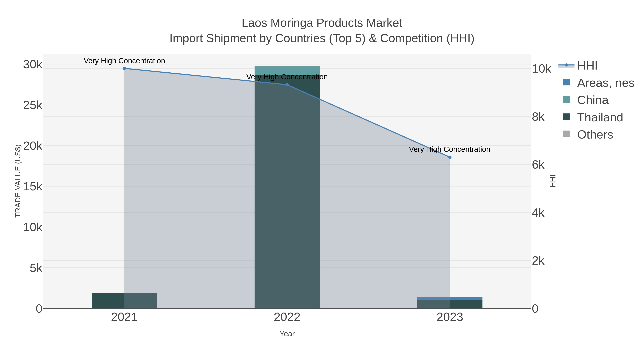Screen dimensions: 644x362
Task: Click the Areas, nes blue color swatch
Action: coord(567,82)
